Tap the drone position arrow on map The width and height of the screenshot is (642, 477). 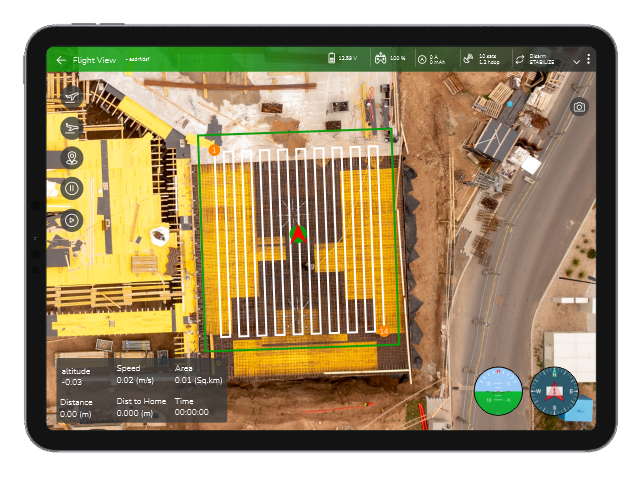pyautogui.click(x=298, y=234)
